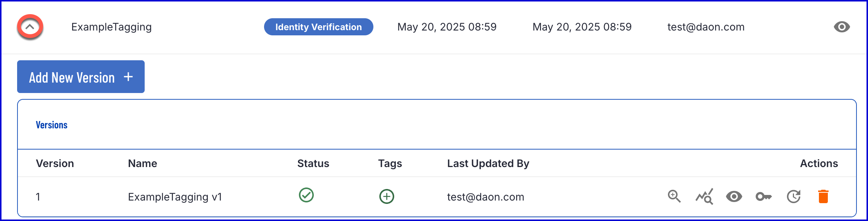Click the Status column header
Image resolution: width=868 pixels, height=221 pixels.
pyautogui.click(x=313, y=163)
